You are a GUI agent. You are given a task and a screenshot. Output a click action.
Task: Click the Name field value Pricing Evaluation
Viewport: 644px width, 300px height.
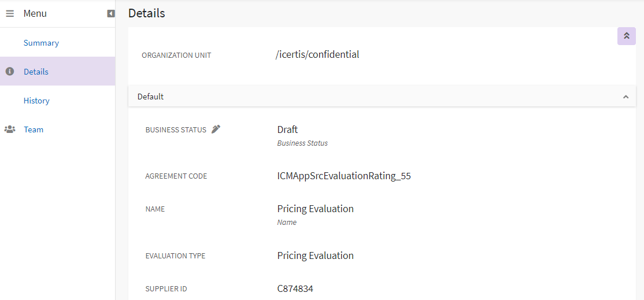315,209
